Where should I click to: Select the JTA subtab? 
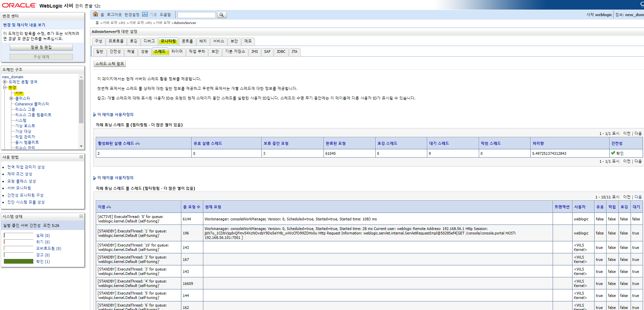coord(294,52)
